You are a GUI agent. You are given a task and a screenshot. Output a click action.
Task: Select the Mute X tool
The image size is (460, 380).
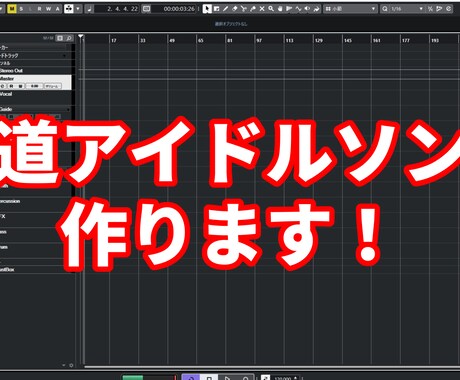pos(262,9)
